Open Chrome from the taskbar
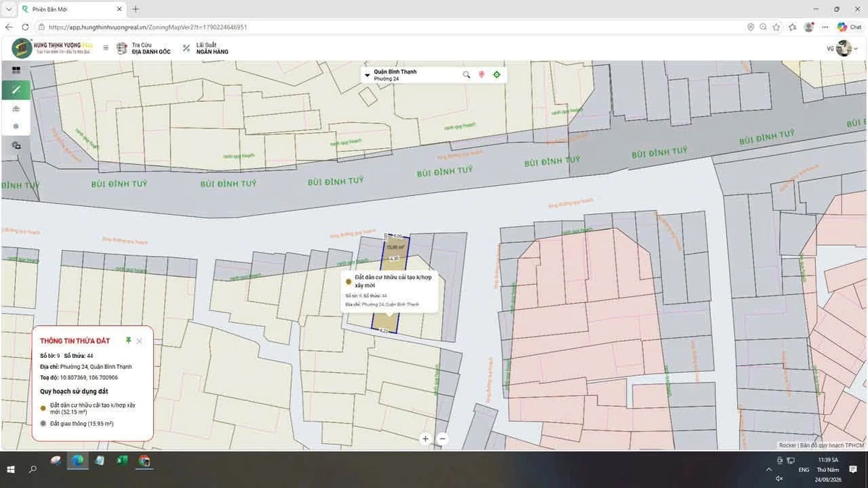Image resolution: width=868 pixels, height=488 pixels. [x=145, y=461]
